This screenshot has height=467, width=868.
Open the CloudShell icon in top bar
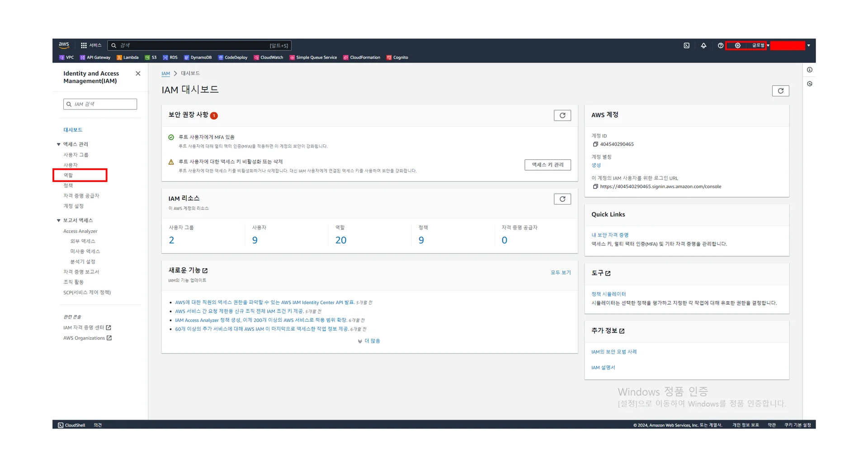coord(686,46)
